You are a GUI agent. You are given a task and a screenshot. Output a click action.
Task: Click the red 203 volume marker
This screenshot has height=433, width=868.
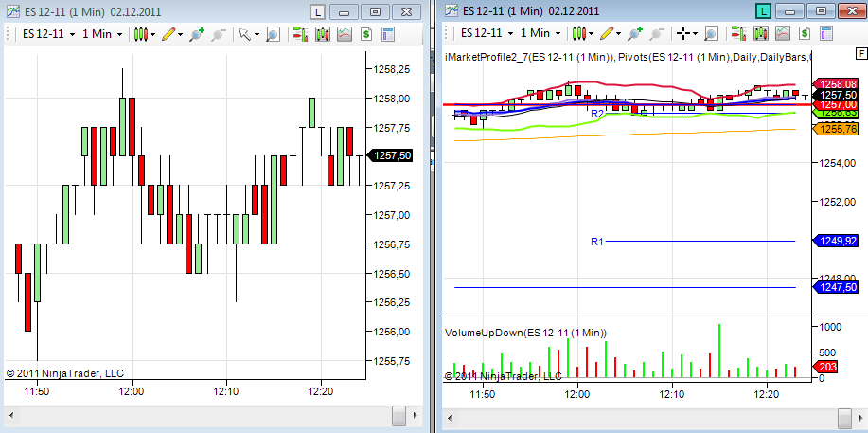pos(827,367)
